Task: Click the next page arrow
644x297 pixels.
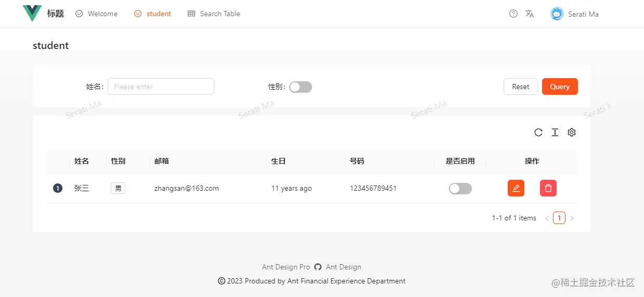Action: point(572,218)
